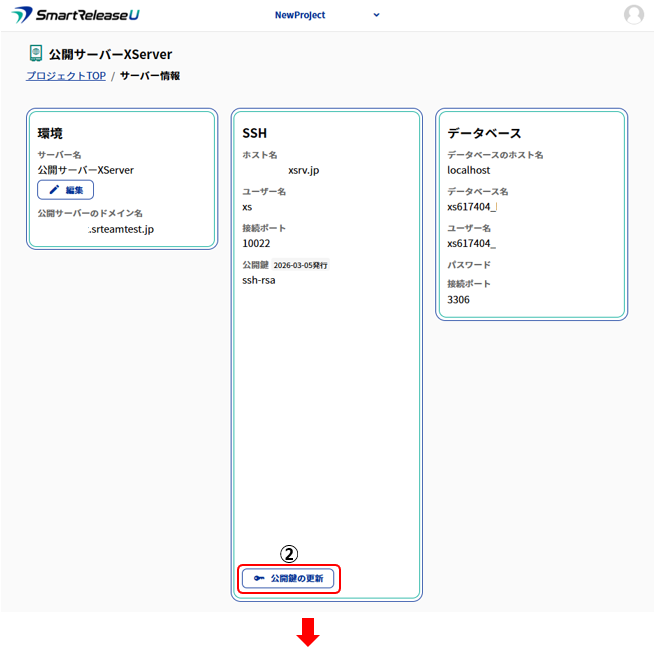Image resolution: width=659 pixels, height=647 pixels.
Task: Open the NewProject dropdown
Action: coord(300,15)
